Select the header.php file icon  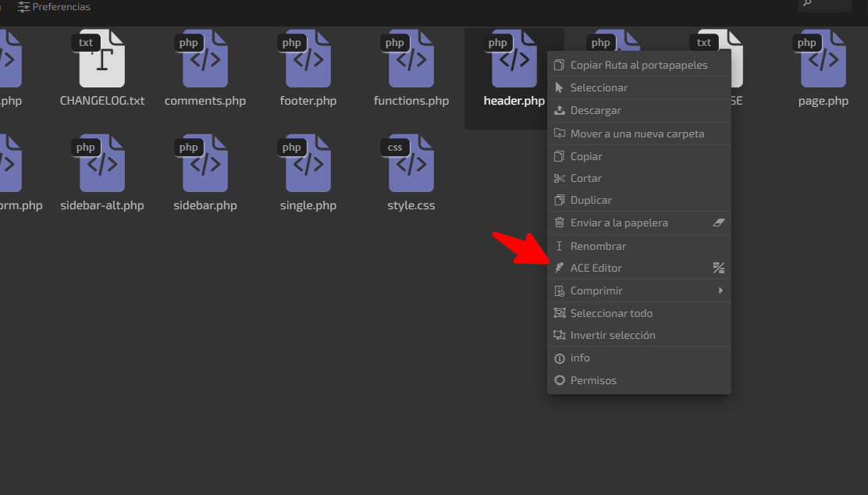[x=514, y=59]
